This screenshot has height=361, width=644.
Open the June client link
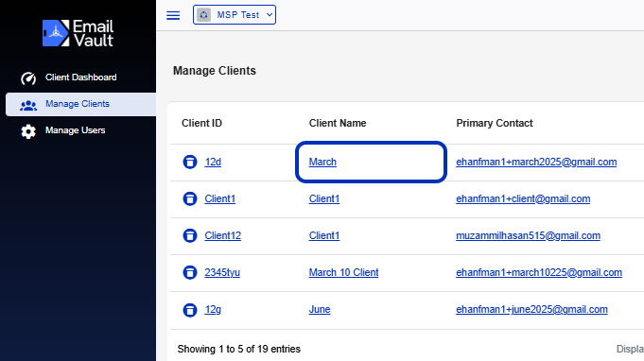pos(320,310)
